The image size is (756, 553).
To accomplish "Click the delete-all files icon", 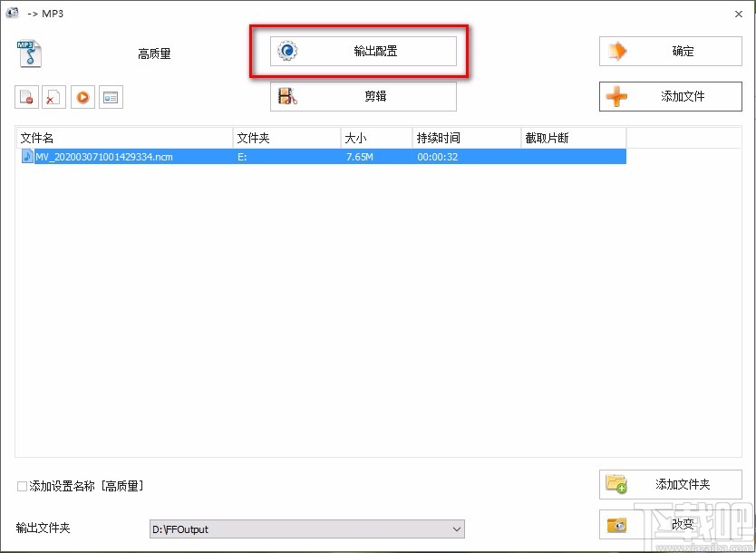I will coord(53,97).
